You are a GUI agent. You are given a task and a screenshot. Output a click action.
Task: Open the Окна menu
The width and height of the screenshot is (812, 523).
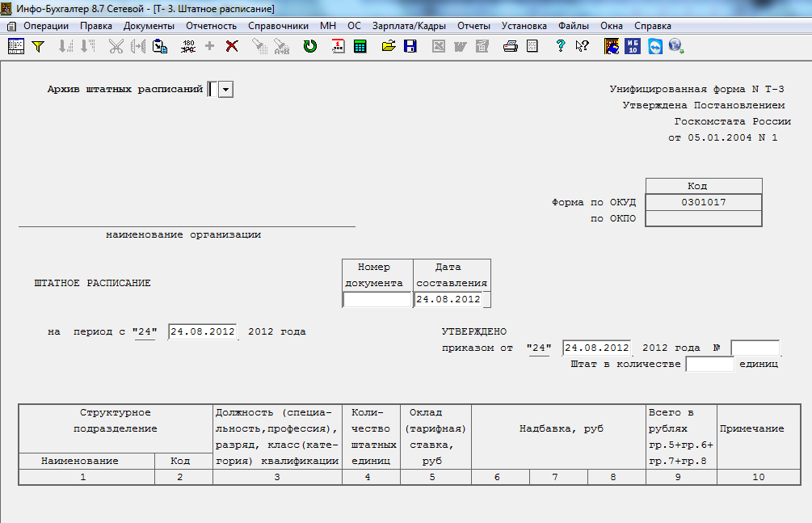tap(612, 26)
